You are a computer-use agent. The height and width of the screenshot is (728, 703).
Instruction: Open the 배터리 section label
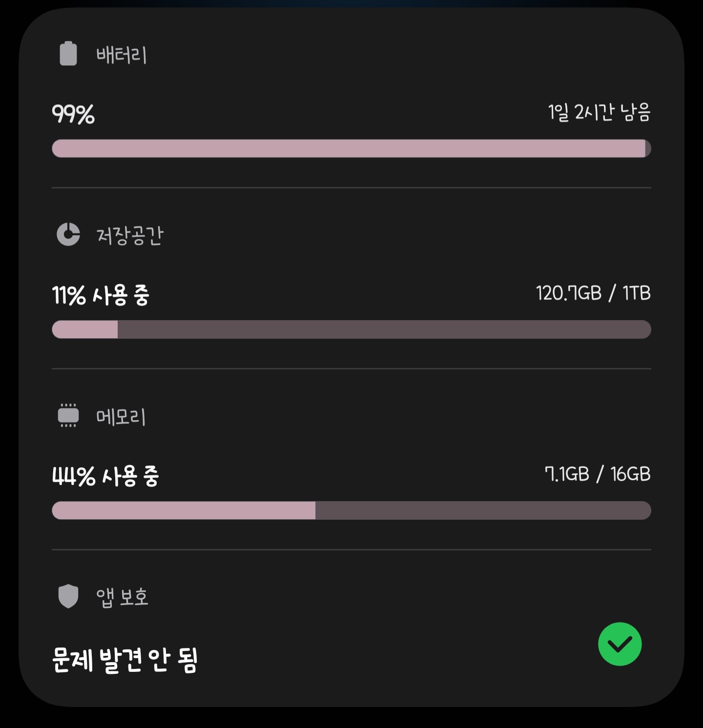point(122,55)
